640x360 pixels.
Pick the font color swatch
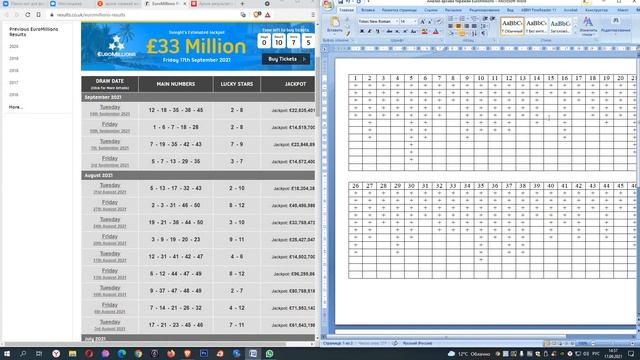(436, 31)
